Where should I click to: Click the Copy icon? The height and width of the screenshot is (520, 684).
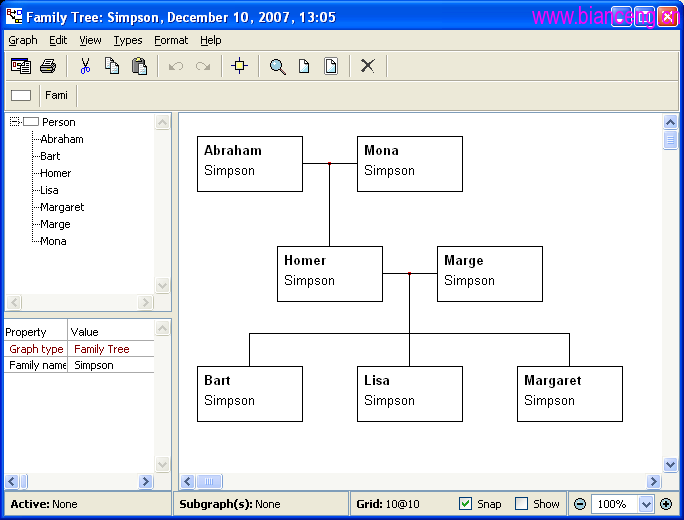tap(112, 66)
